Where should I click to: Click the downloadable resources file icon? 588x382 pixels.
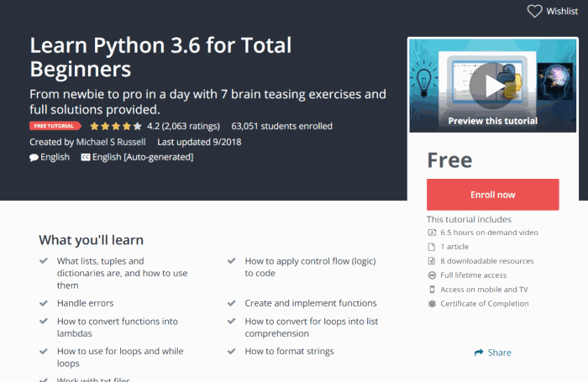[x=432, y=261]
